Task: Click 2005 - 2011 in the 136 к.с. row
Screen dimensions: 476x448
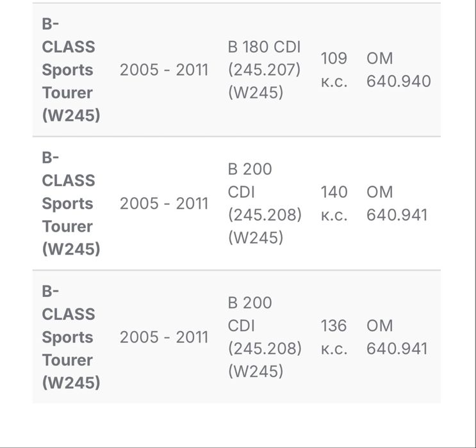Action: point(164,337)
